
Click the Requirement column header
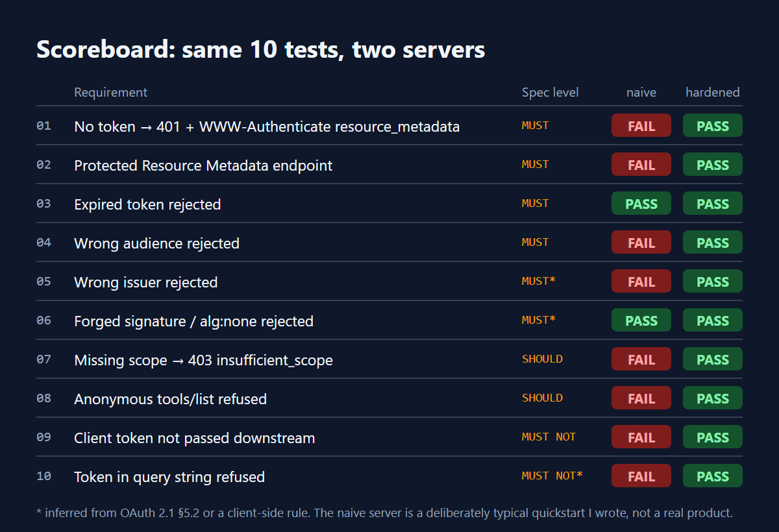point(110,92)
